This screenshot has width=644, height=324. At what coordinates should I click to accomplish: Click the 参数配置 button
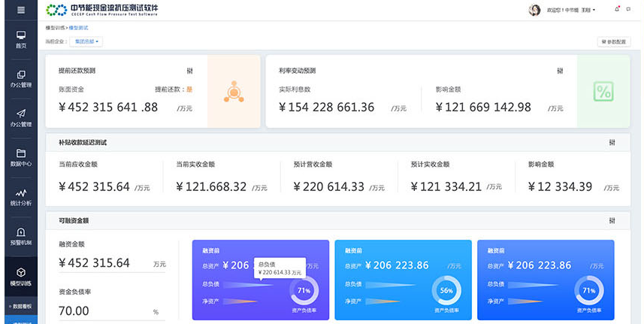pos(613,41)
